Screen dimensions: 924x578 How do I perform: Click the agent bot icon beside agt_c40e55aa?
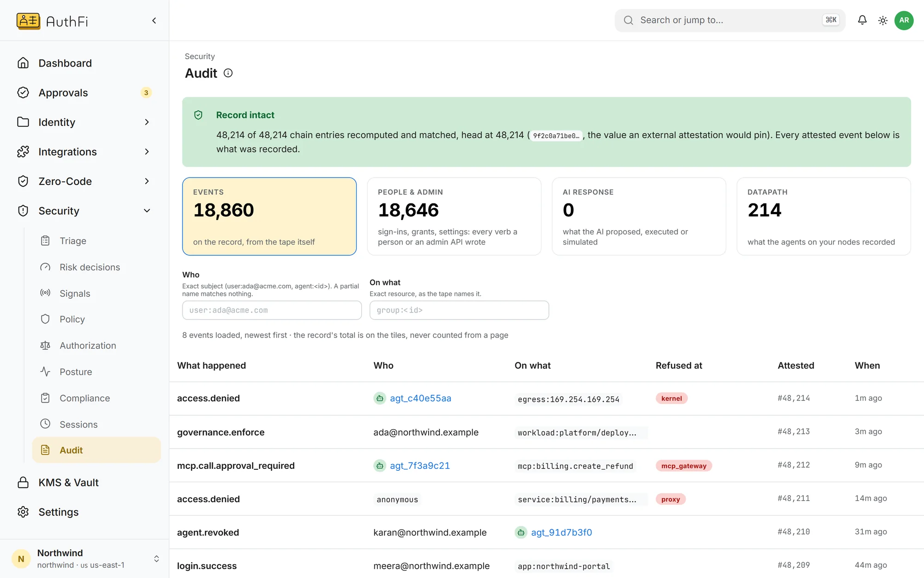coord(380,398)
